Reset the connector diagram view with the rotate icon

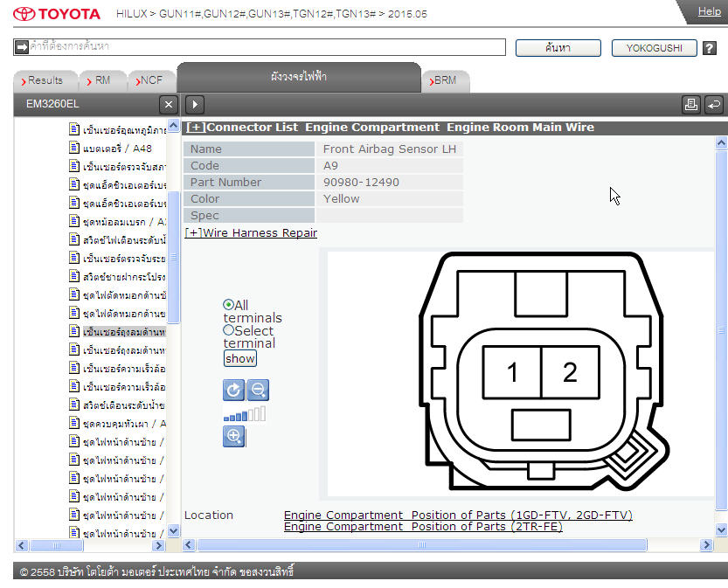[x=233, y=390]
